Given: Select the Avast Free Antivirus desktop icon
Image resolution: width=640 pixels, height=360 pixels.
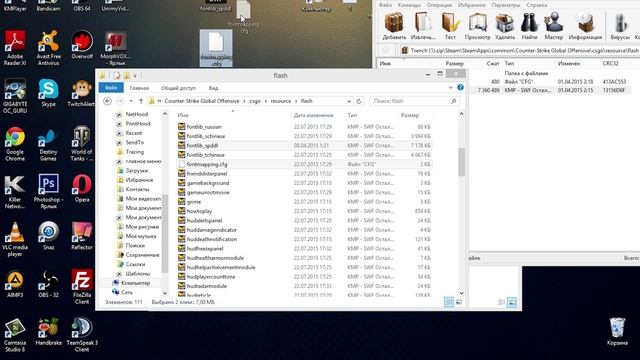Looking at the screenshot, I should coord(49,48).
